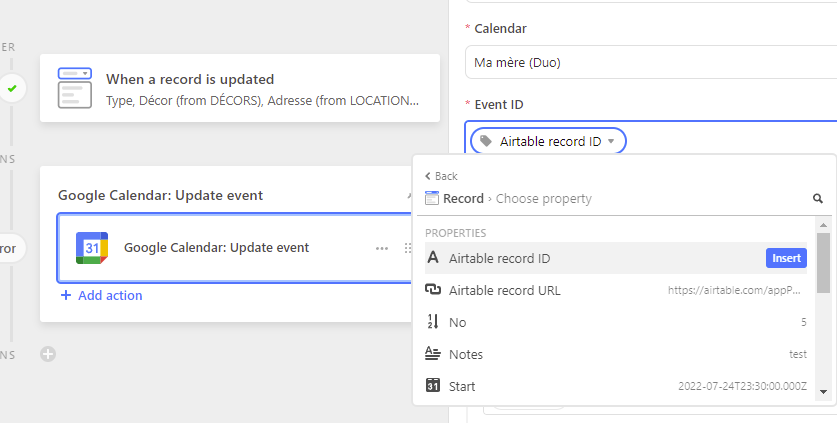Open the three-dot menu on Update event
This screenshot has width=837, height=423.
click(x=382, y=248)
